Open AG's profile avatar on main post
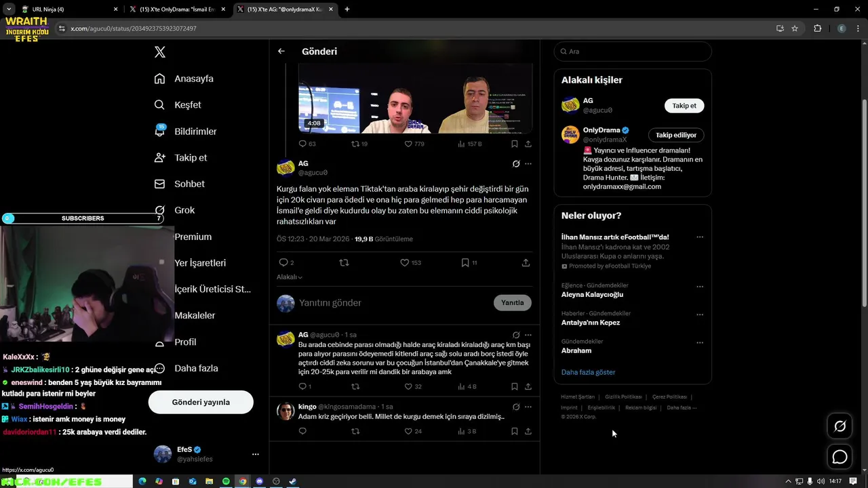This screenshot has width=868, height=488. [x=285, y=167]
